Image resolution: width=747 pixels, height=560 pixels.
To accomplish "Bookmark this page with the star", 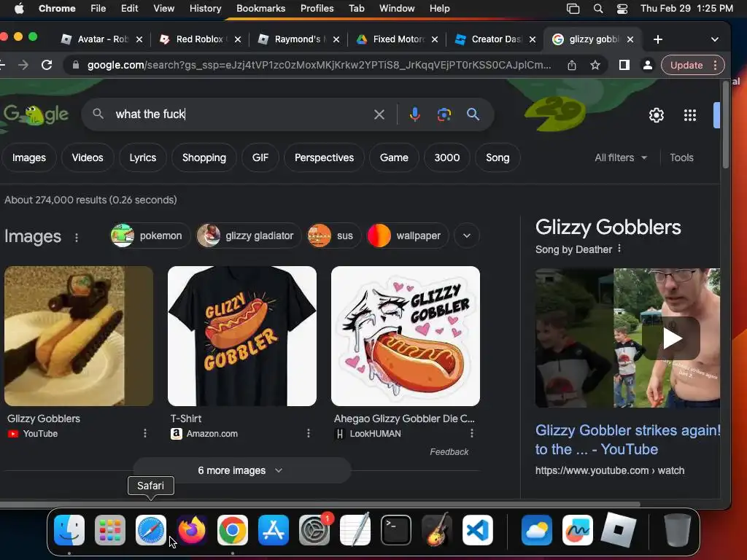I will coord(595,65).
